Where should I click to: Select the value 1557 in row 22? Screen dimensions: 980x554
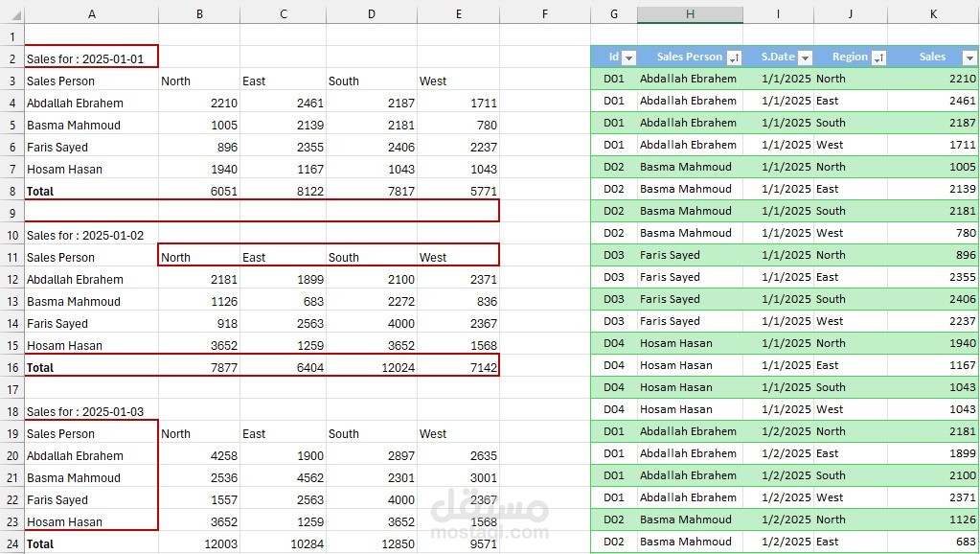pos(224,499)
